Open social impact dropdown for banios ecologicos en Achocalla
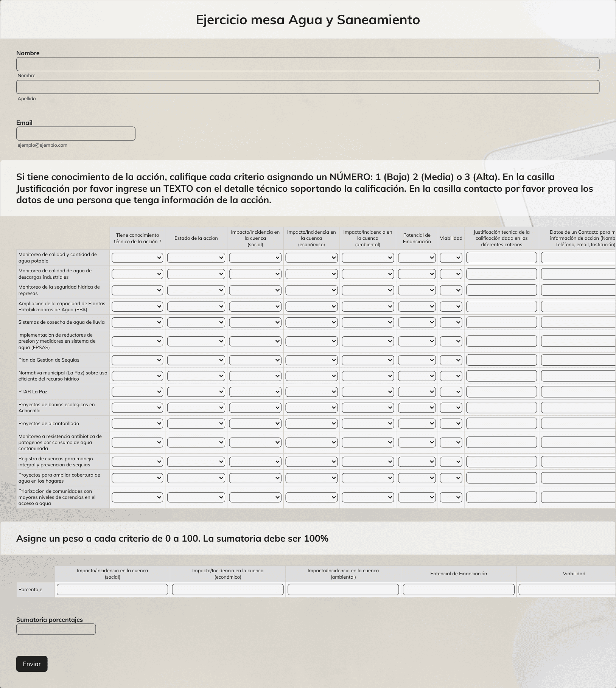 point(255,408)
